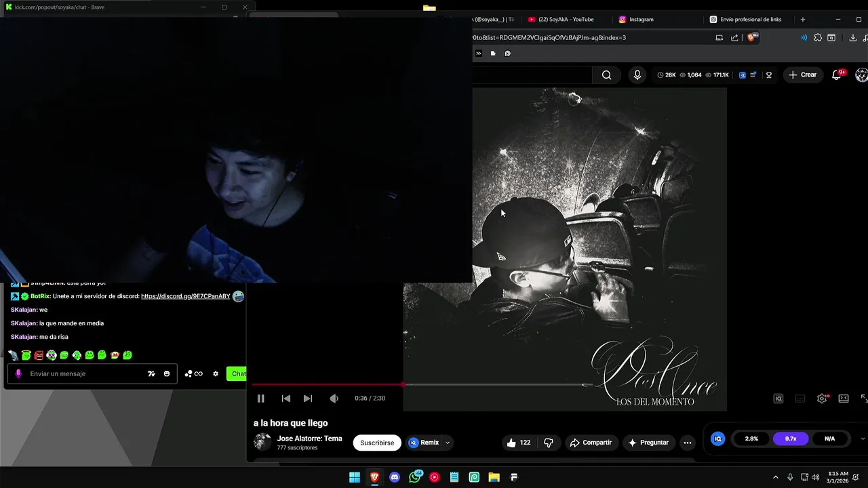This screenshot has height=488, width=868.
Task: Go to the previous track in player
Action: 286,399
